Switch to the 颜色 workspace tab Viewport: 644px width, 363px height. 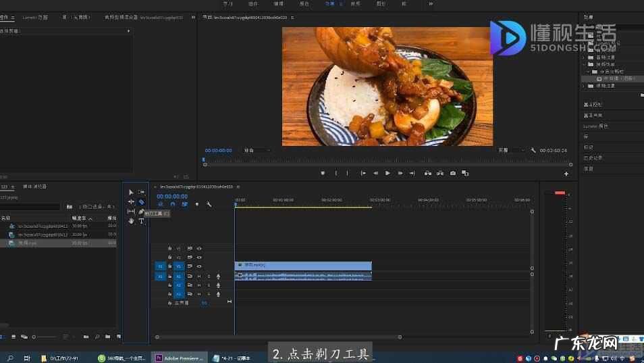304,4
